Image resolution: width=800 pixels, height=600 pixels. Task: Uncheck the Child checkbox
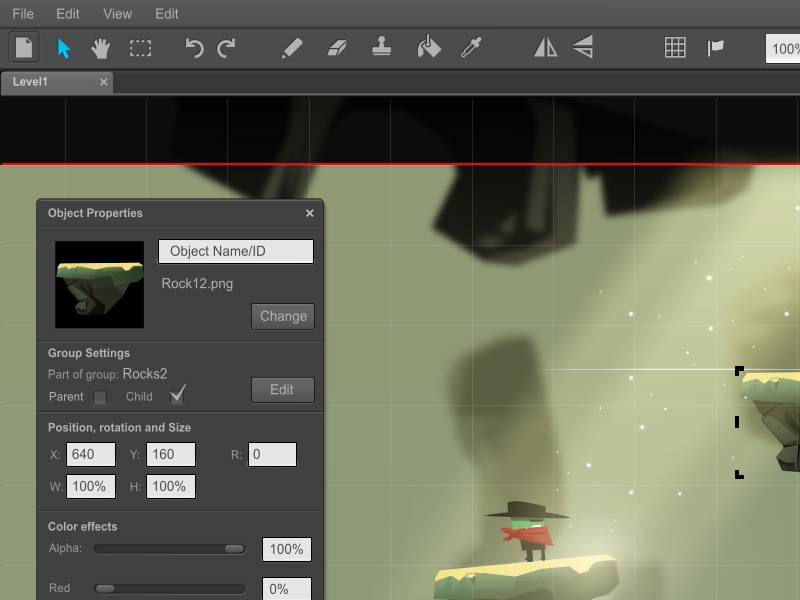click(177, 397)
